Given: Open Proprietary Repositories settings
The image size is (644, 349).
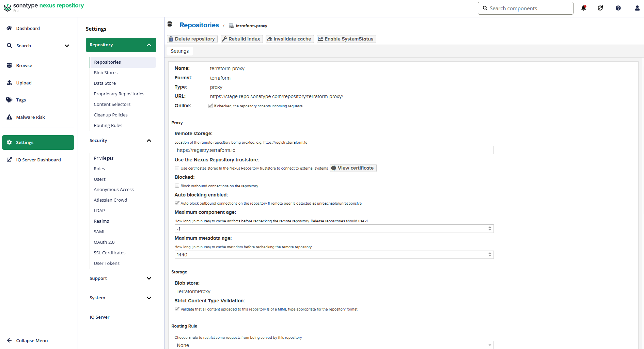Looking at the screenshot, I should [119, 94].
